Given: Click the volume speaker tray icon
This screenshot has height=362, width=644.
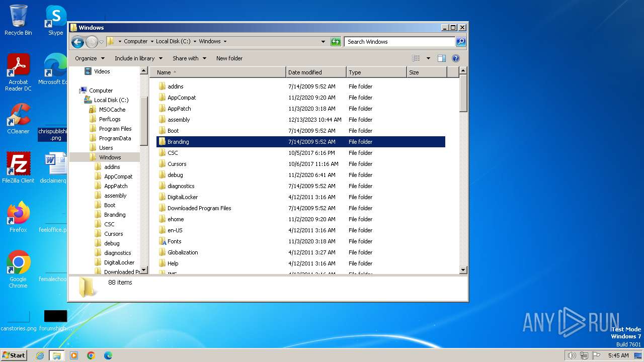Looking at the screenshot, I should click(572, 355).
